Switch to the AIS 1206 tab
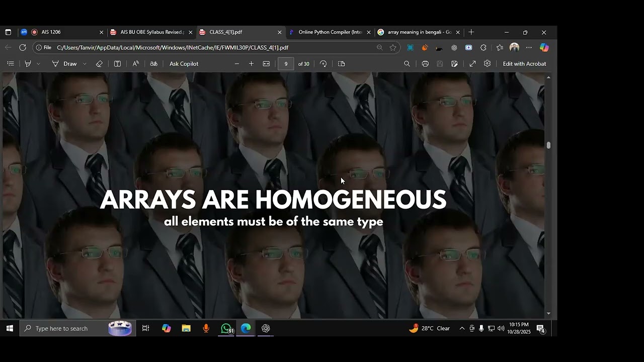644x362 pixels. tap(61, 32)
